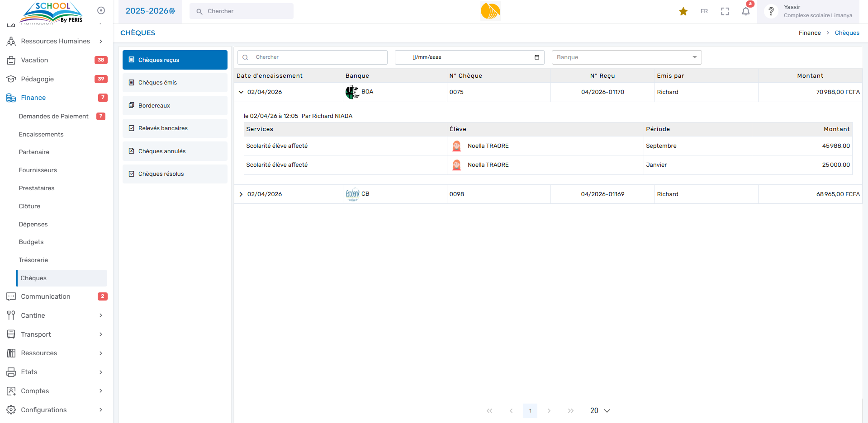Click the cheque list search field
The height and width of the screenshot is (423, 868).
[317, 57]
